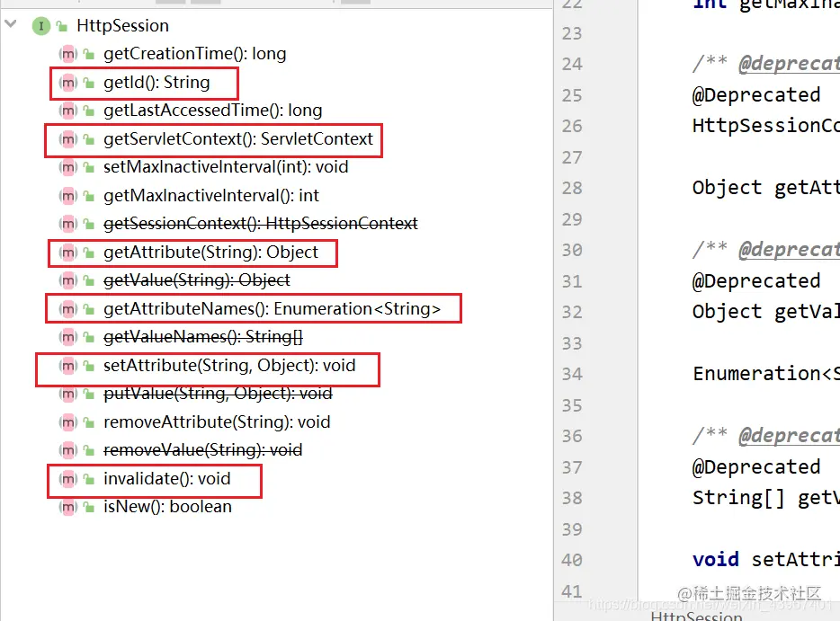Click void setAttri code on line 40
840x621 pixels.
pos(766,560)
